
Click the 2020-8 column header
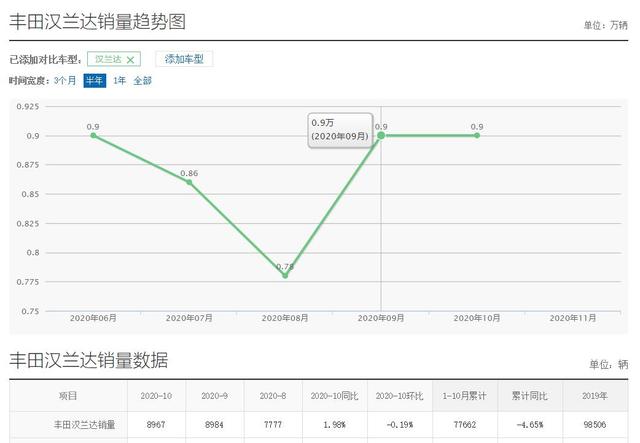pos(273,396)
